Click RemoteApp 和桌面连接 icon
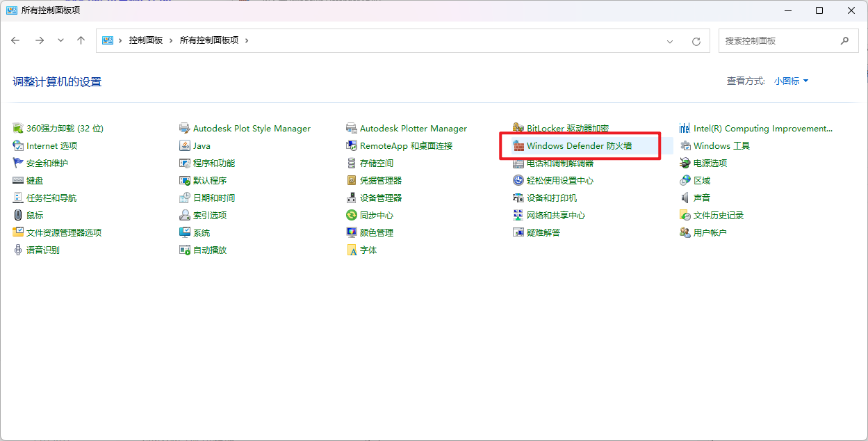Viewport: 868px width, 441px height. tap(352, 145)
